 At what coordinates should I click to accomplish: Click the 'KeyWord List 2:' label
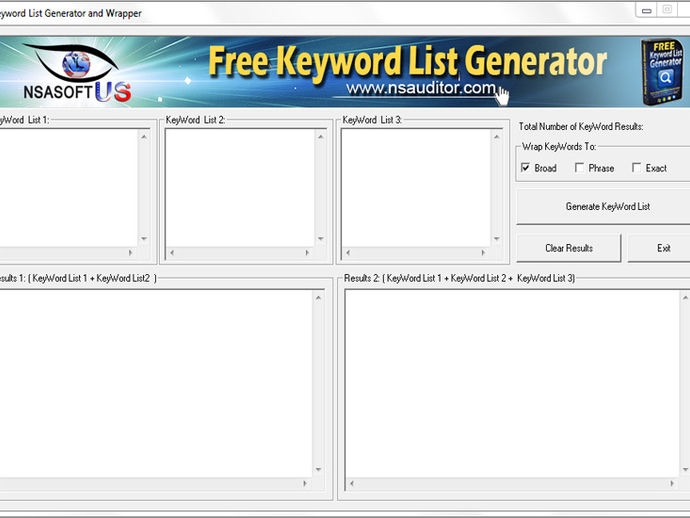click(195, 120)
